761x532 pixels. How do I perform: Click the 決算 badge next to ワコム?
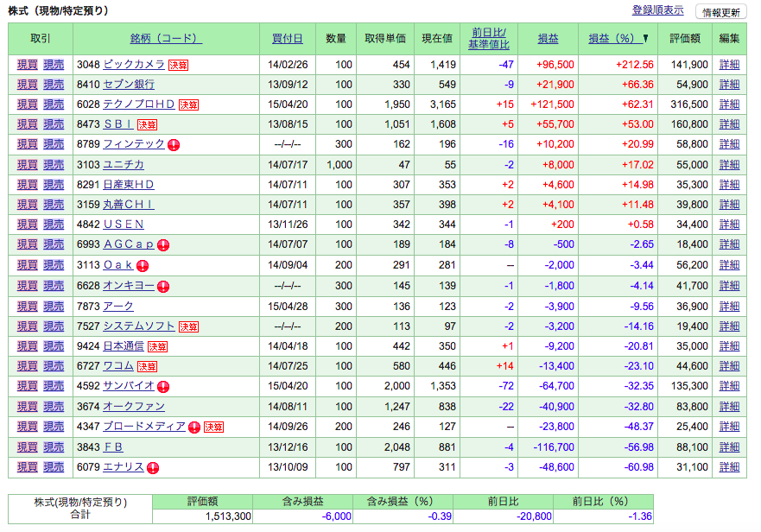coord(147,366)
